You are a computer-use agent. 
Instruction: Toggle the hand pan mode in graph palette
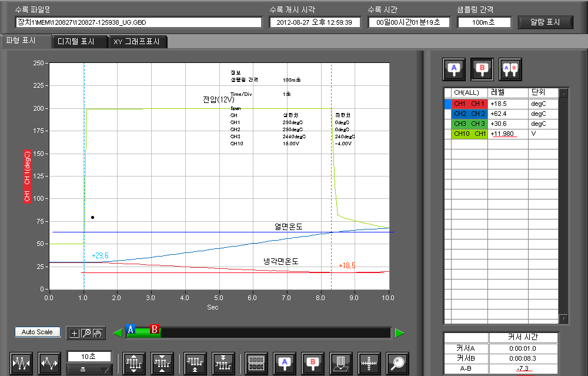coord(98,333)
